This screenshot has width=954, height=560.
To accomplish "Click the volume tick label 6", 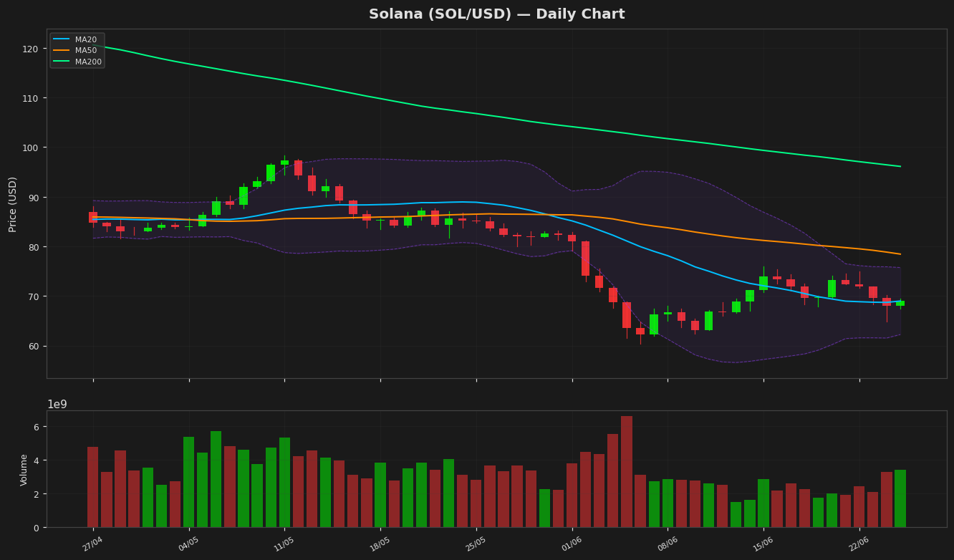I will coord(35,427).
